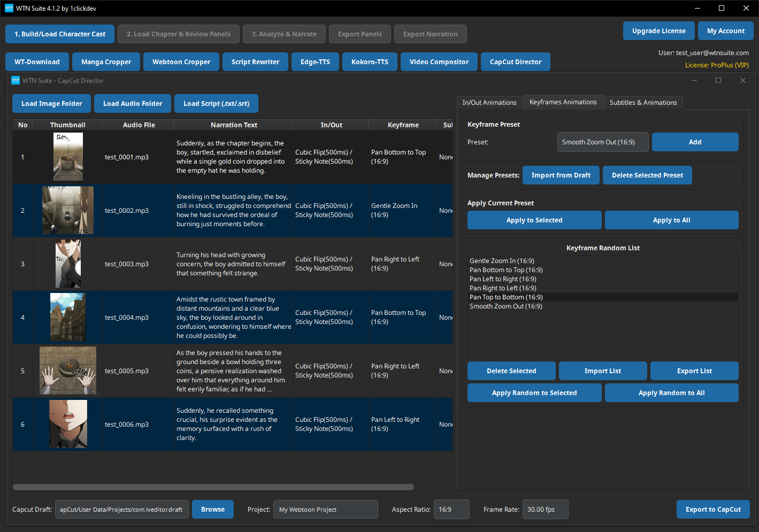
Task: Open the WT-Download tool
Action: pyautogui.click(x=37, y=61)
